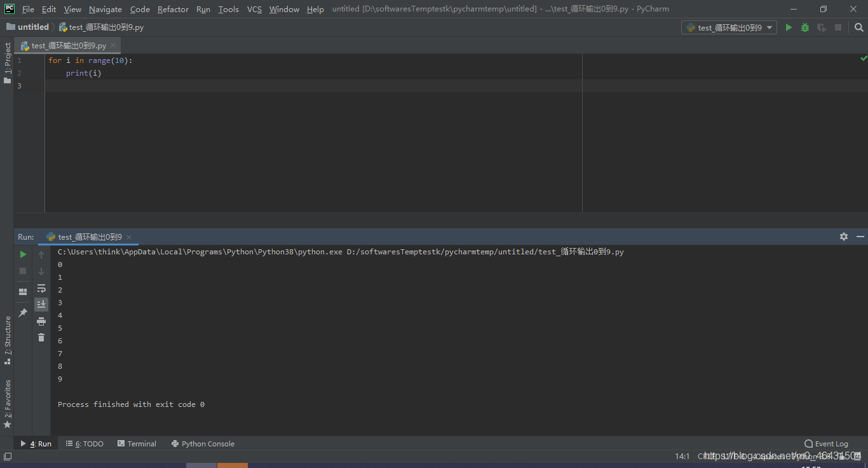
Task: Click the cursor position 14:1 in status bar
Action: (682, 456)
